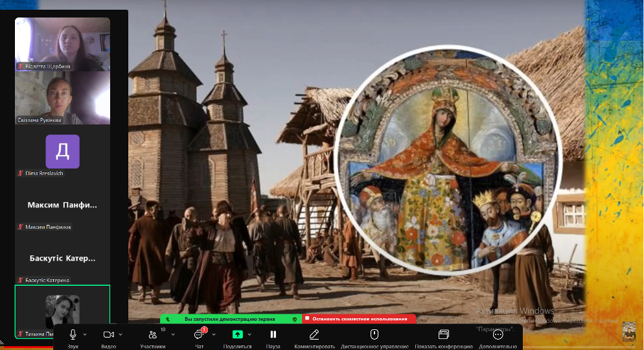Open the Участники participants panel
This screenshot has height=350, width=644.
(x=153, y=335)
